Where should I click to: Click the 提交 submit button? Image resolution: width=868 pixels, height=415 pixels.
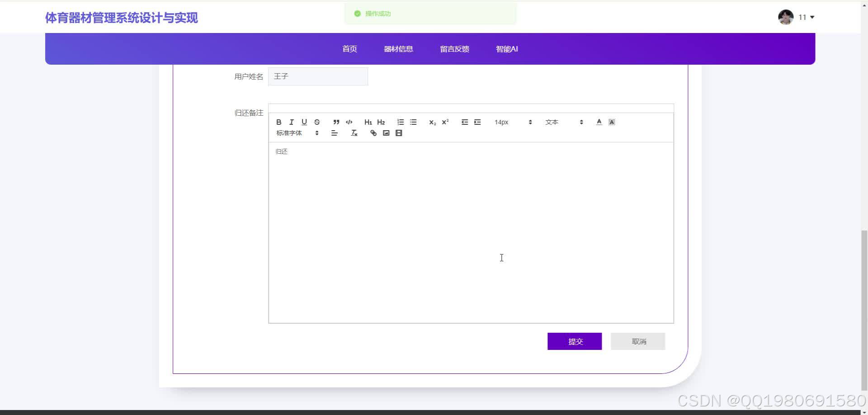click(575, 341)
